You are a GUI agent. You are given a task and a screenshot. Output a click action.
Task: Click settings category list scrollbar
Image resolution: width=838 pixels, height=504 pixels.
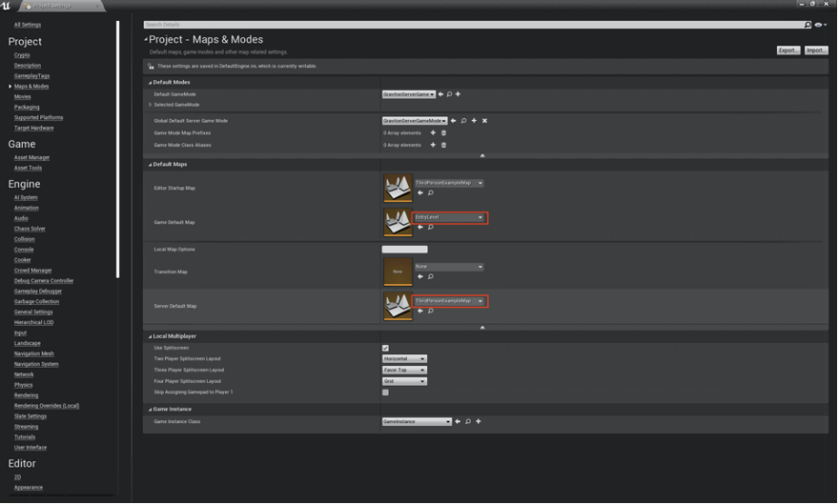[x=117, y=150]
